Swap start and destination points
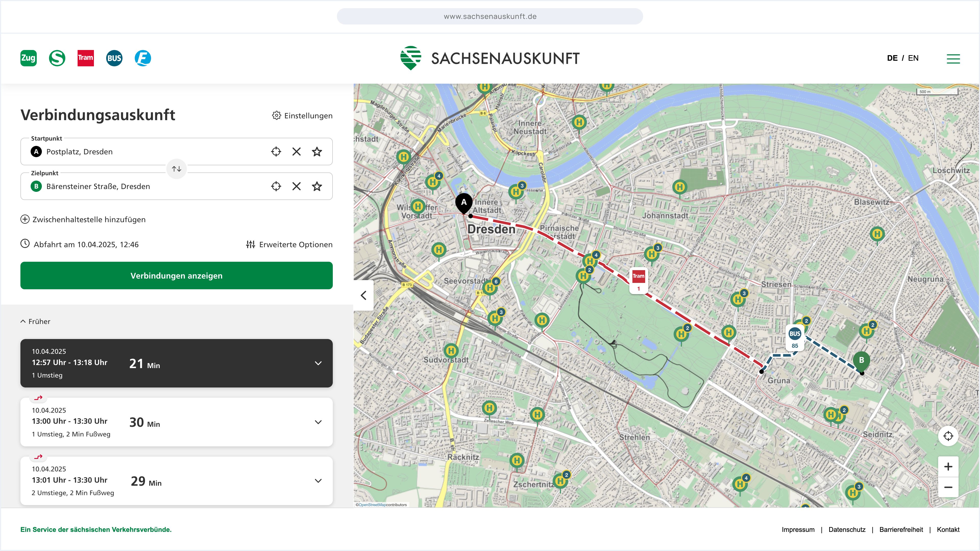The width and height of the screenshot is (980, 551). coord(177,169)
